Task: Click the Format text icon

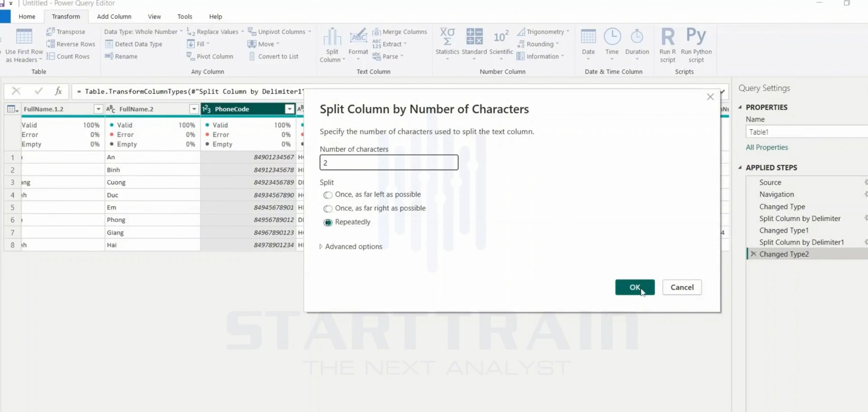Action: (358, 37)
